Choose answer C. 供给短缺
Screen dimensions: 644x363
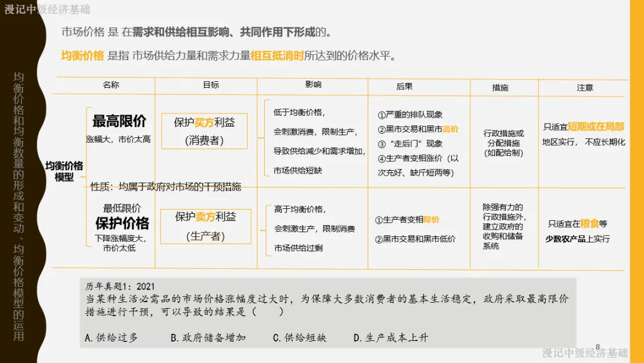click(x=300, y=338)
